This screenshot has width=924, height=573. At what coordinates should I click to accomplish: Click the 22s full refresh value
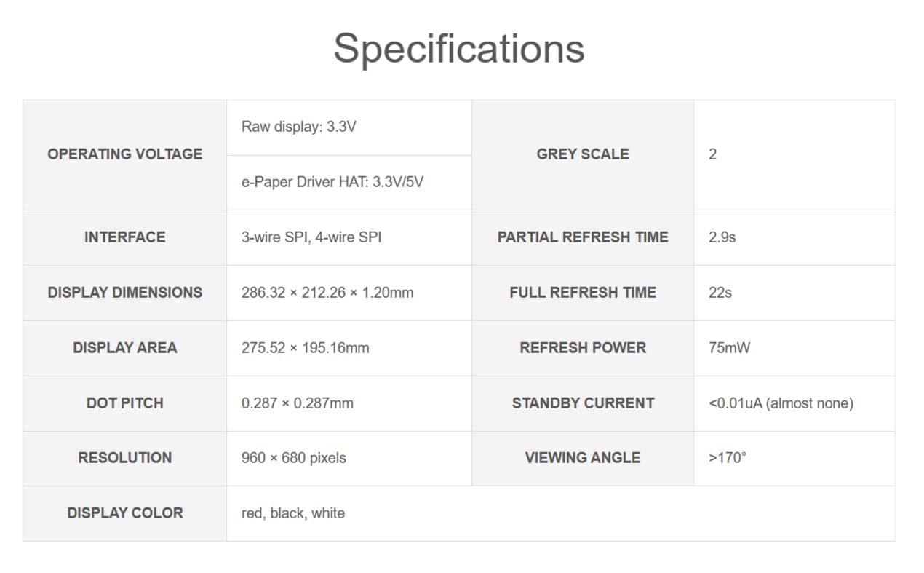point(720,293)
